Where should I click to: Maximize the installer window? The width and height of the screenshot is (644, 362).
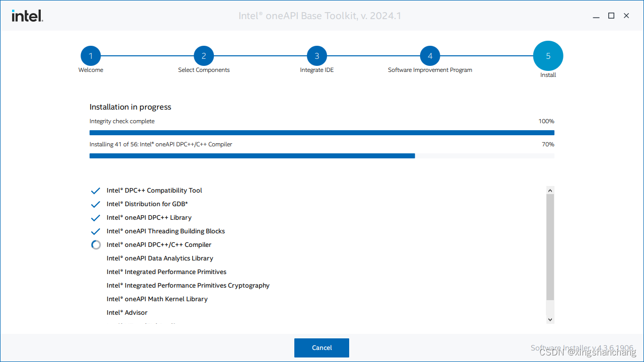[611, 16]
